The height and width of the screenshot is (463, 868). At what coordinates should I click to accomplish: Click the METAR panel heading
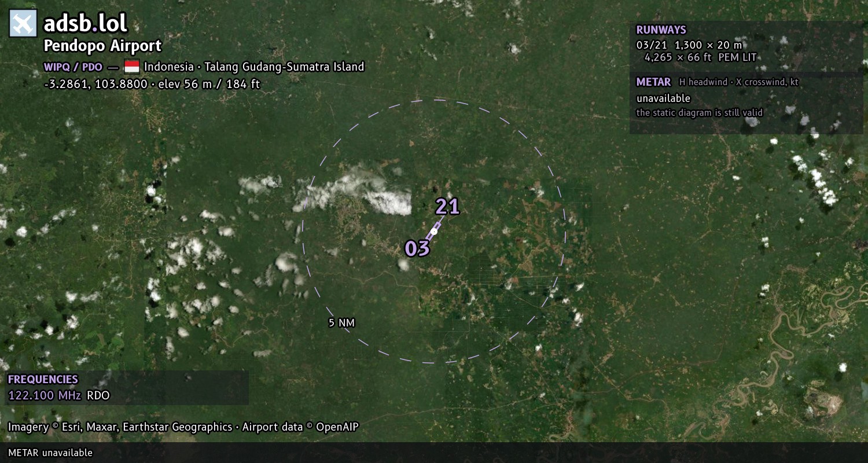[x=654, y=82]
